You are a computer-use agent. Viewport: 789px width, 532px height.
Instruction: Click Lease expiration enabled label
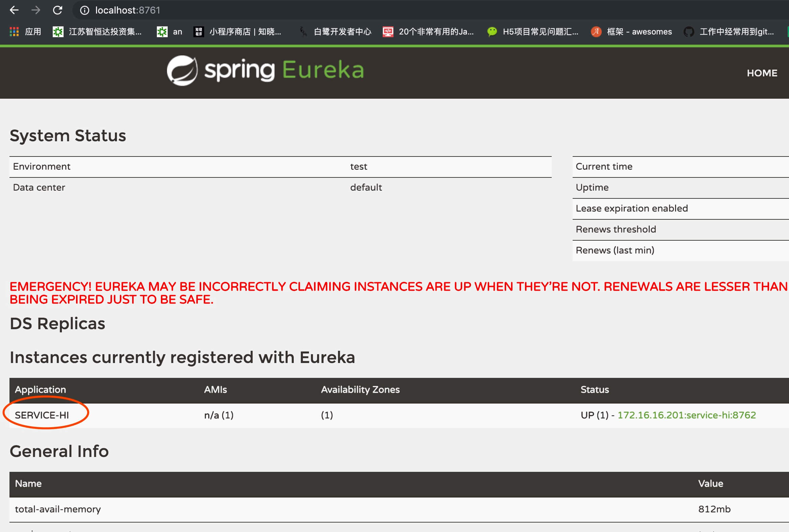(x=632, y=208)
